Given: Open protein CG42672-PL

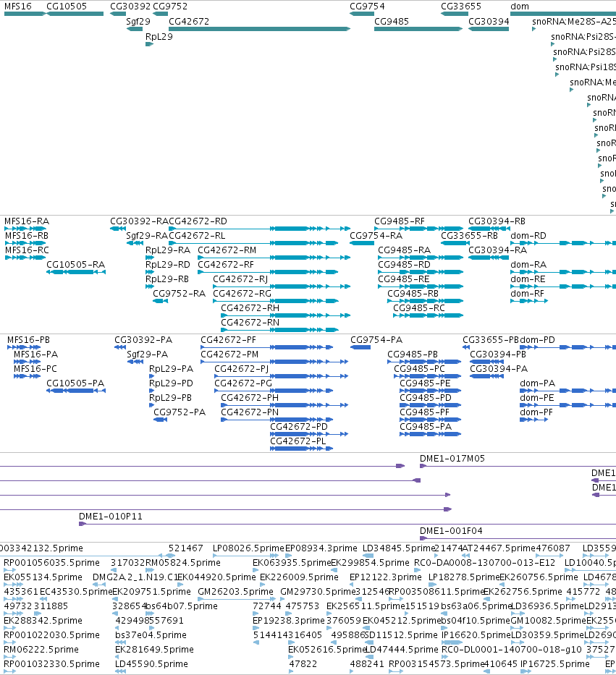Looking at the screenshot, I should [x=298, y=441].
